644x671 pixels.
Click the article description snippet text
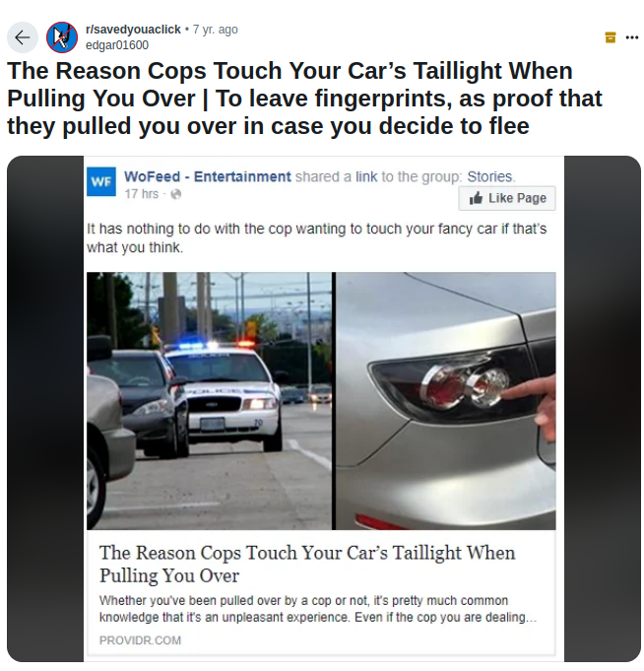(x=317, y=609)
